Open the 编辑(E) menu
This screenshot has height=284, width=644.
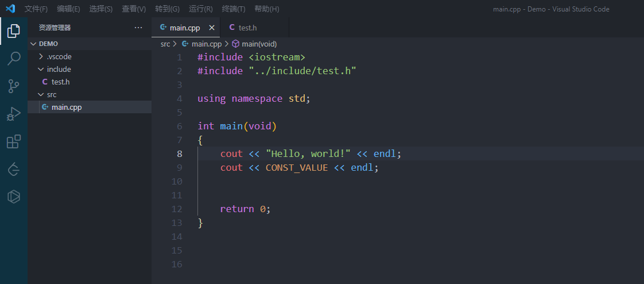pos(68,9)
